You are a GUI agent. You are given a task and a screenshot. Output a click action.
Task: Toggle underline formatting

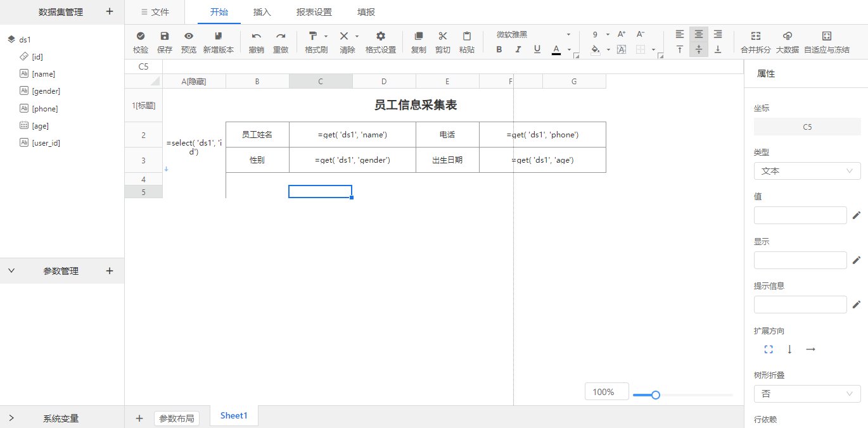[537, 49]
